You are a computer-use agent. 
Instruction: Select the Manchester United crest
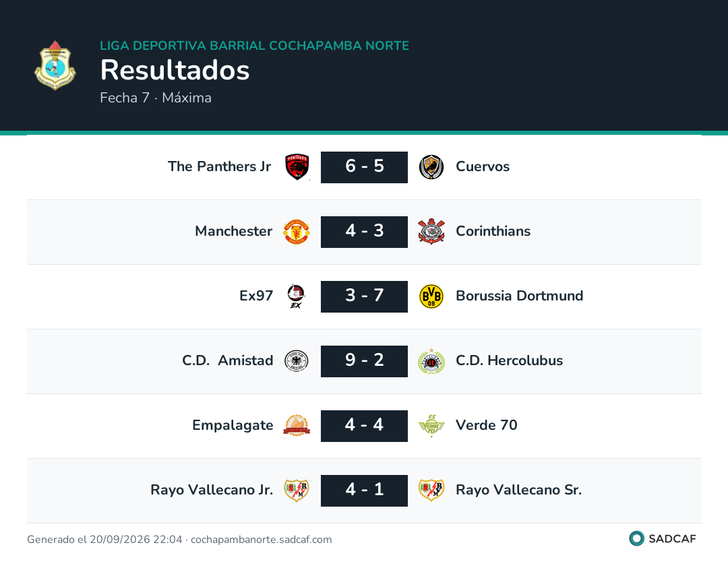point(297,232)
